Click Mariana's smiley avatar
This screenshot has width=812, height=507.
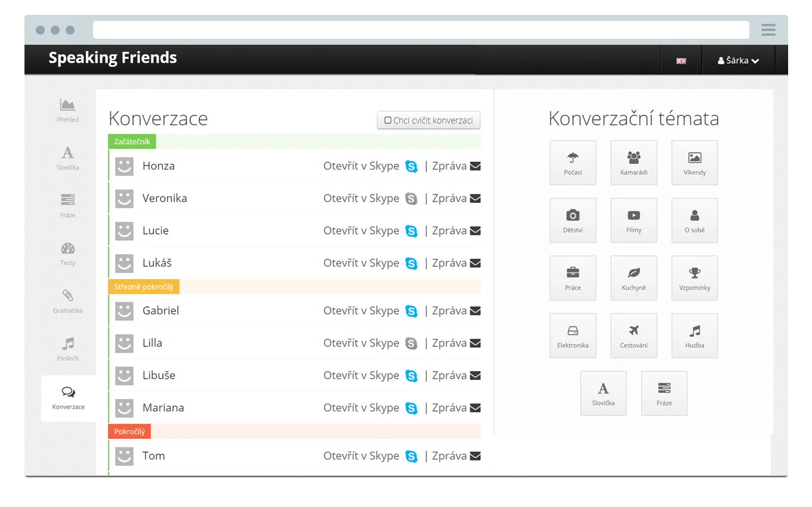124,408
